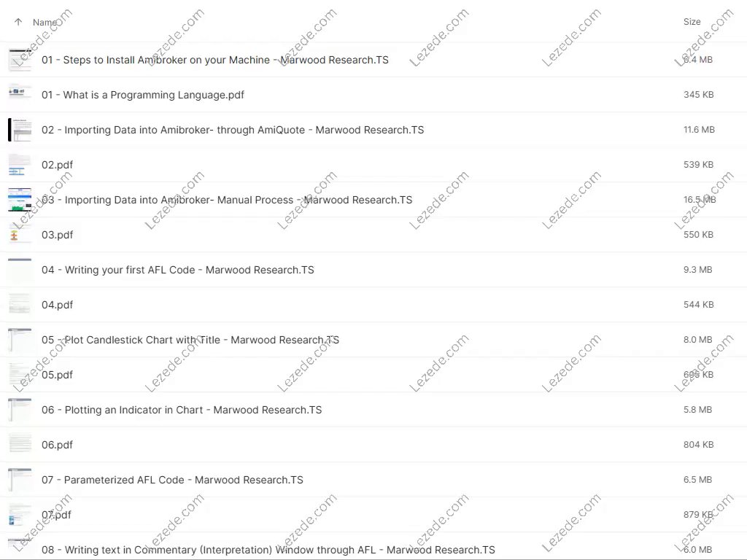Click thumbnail of 06 - Plotting an Indicator in Chart
This screenshot has width=747, height=560.
coord(20,410)
